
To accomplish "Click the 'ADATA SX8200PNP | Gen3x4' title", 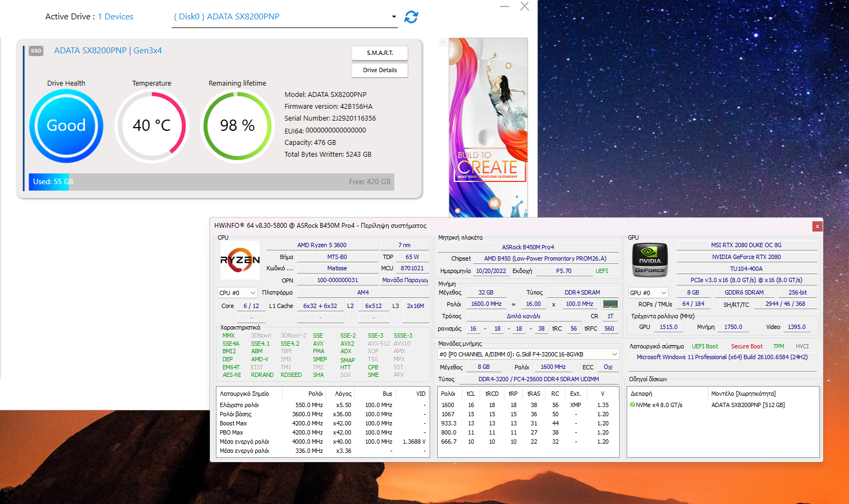I will pyautogui.click(x=108, y=51).
